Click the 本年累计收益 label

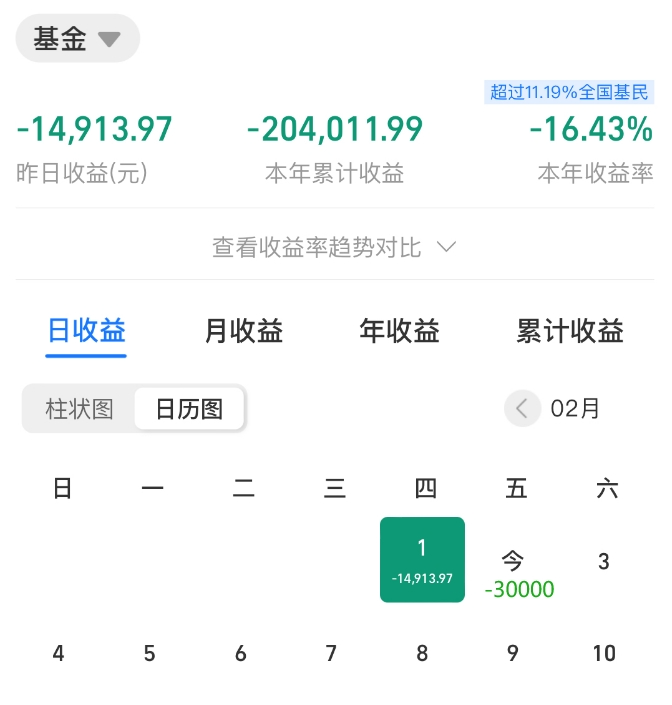(x=334, y=173)
